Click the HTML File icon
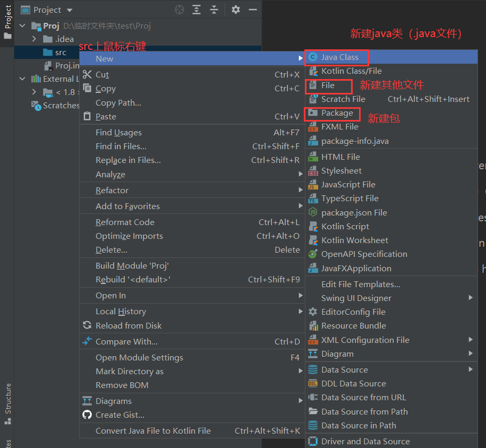The height and width of the screenshot is (448, 486). (313, 157)
